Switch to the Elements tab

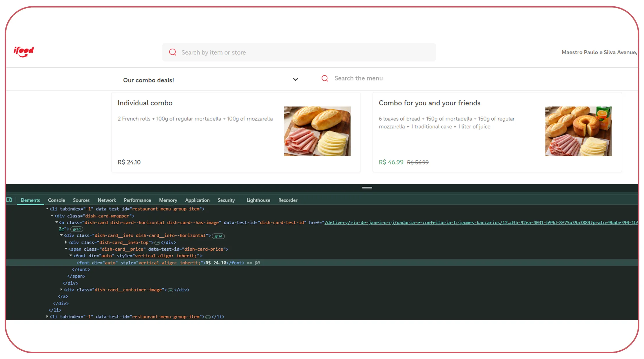click(x=30, y=200)
